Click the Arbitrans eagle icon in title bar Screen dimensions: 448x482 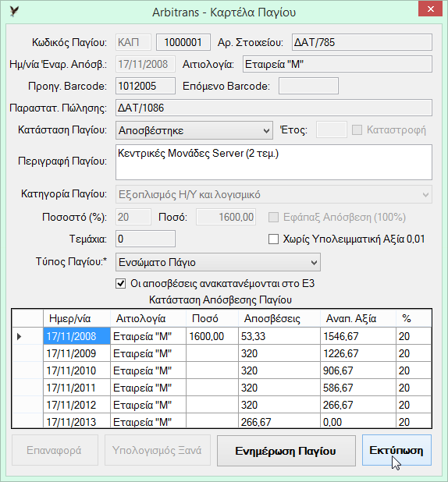tap(14, 12)
